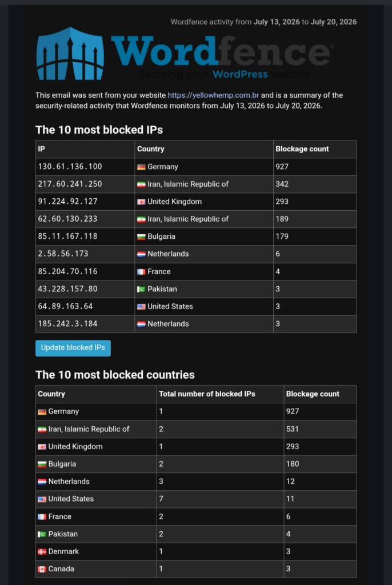Click Netherlands flag beside 2.58.56.173
The width and height of the screenshot is (392, 585).
141,254
